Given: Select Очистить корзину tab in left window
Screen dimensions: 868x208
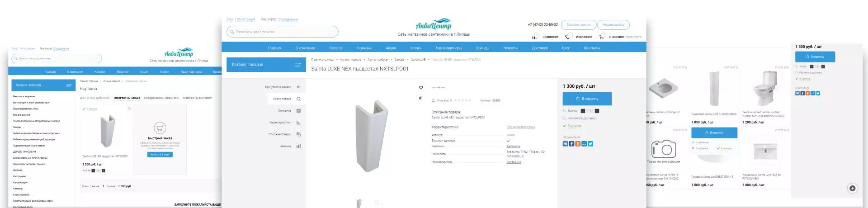Looking at the screenshot, I should tap(197, 98).
